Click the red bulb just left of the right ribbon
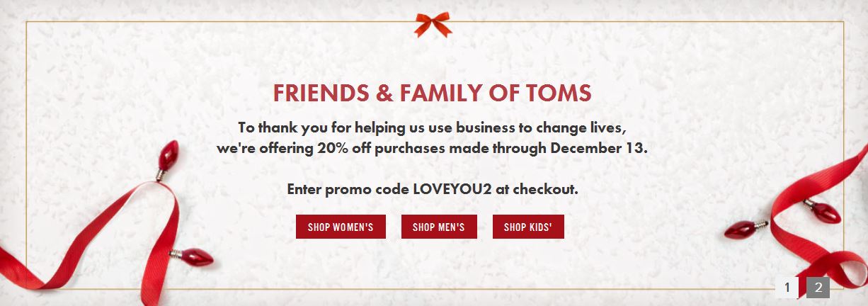The width and height of the screenshot is (868, 306). 745,229
